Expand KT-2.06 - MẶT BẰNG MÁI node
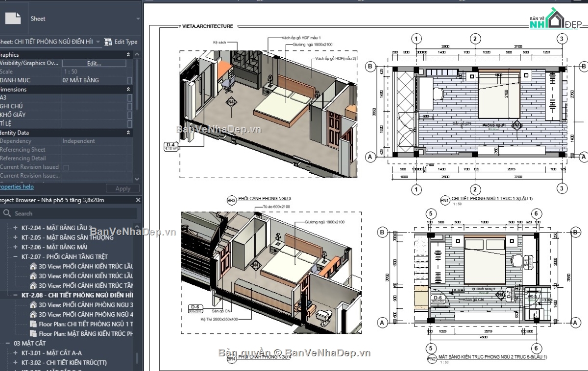Screen dimensions: 588x371 (x=16, y=247)
